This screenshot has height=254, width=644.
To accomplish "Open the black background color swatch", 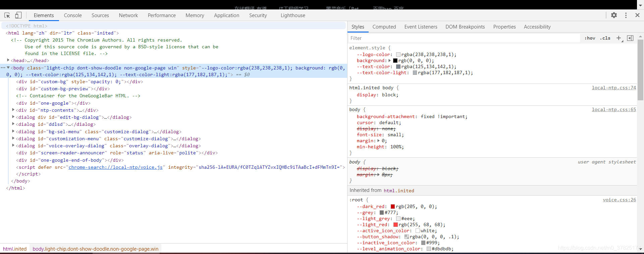I will (x=395, y=60).
